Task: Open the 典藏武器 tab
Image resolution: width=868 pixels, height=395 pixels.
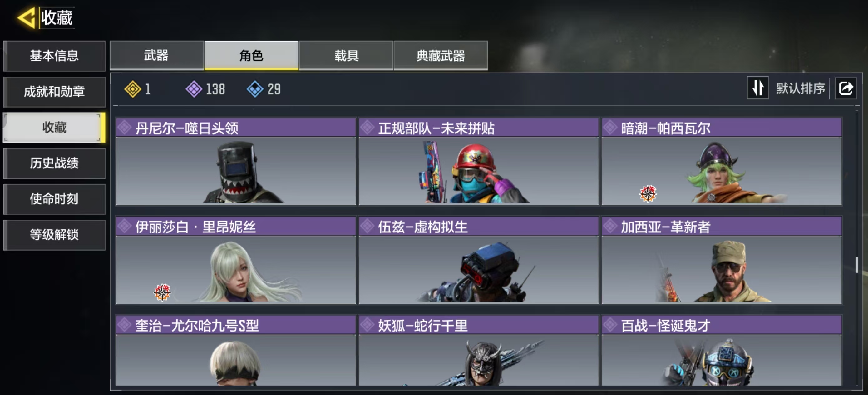Action: [x=441, y=55]
